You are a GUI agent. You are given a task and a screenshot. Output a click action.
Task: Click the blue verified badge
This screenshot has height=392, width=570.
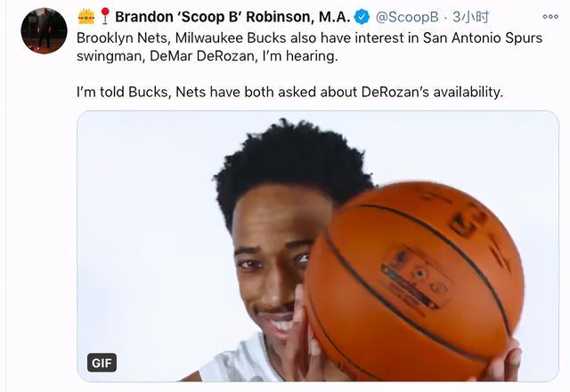362,17
